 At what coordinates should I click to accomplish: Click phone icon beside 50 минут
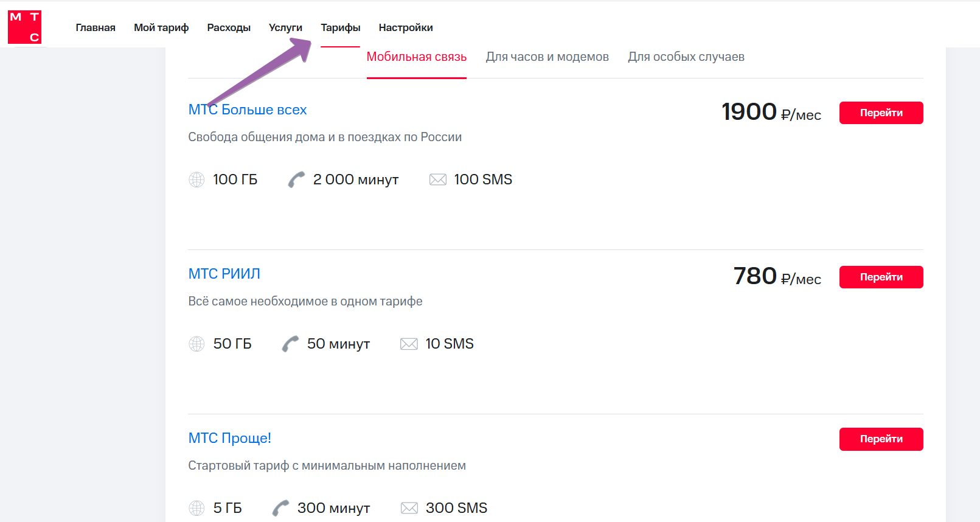290,344
